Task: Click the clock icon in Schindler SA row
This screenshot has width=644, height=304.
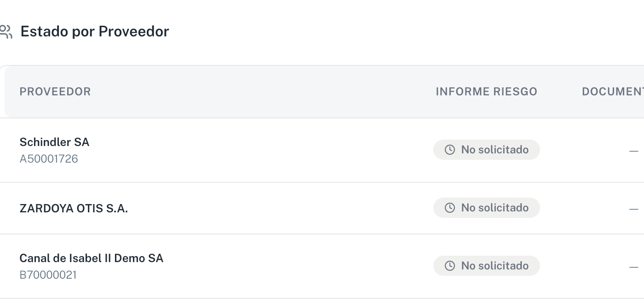Action: [x=450, y=150]
